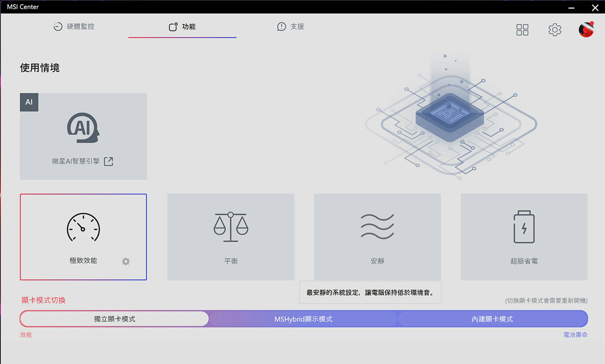Click the speedometer icon for 極致效能
Viewport: 605px width, 364px height.
tap(83, 227)
